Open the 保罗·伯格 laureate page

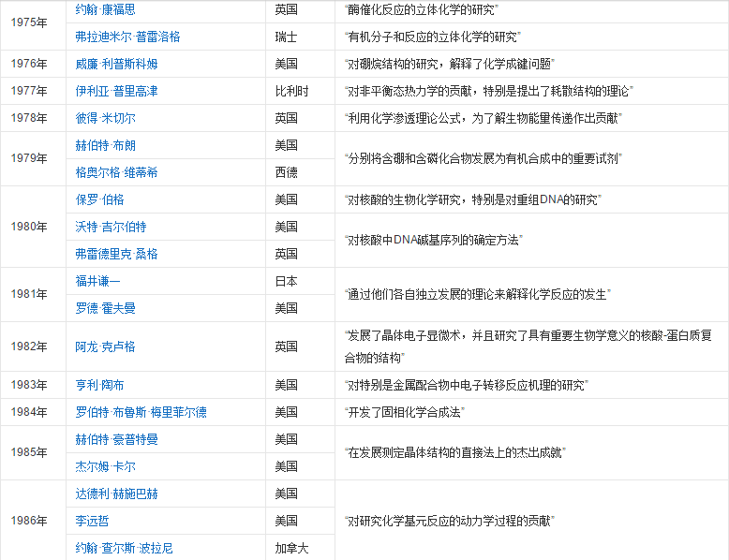tap(99, 199)
